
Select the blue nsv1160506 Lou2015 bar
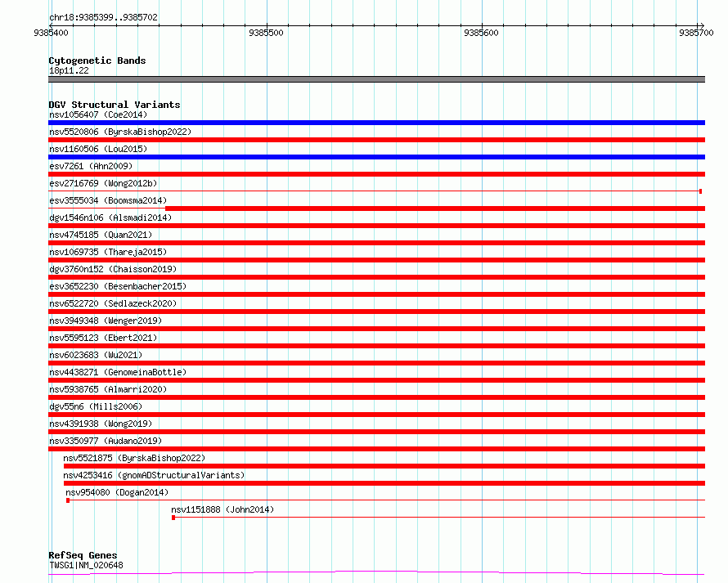point(376,157)
